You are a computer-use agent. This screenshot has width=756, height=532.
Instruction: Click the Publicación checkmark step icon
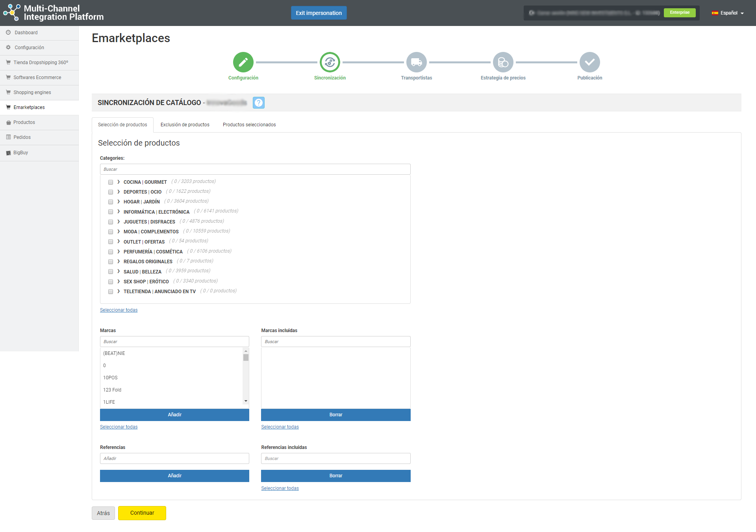click(589, 62)
